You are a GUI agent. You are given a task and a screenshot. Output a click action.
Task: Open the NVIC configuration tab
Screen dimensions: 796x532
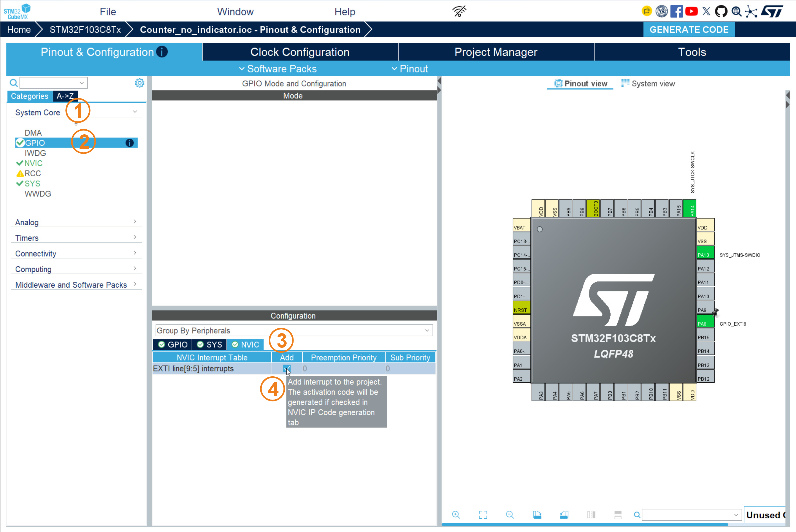coord(246,345)
